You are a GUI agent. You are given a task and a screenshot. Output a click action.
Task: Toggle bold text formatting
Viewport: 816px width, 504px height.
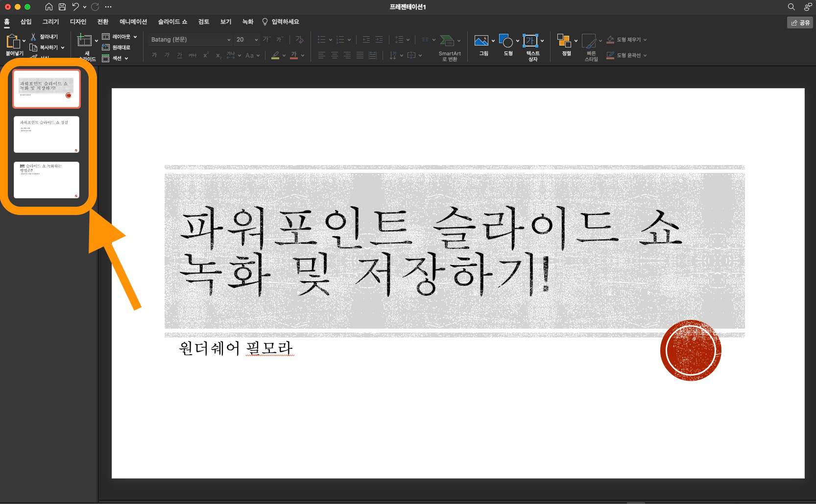click(154, 55)
